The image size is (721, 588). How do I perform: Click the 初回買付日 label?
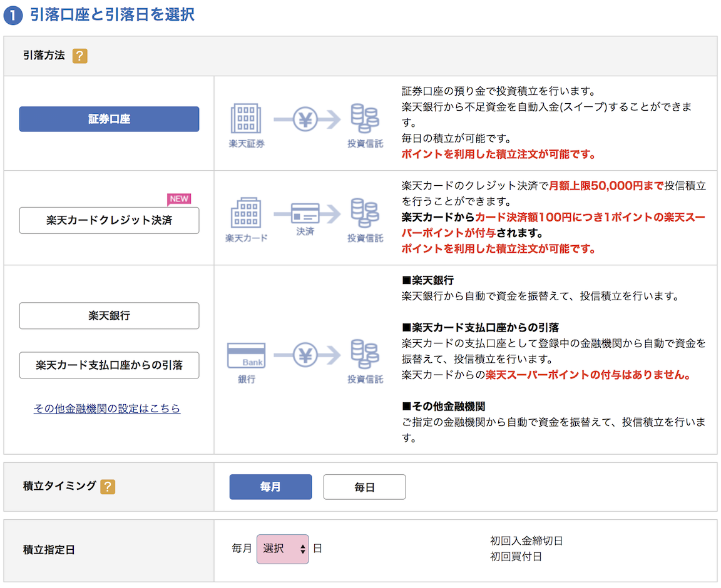pos(516,557)
